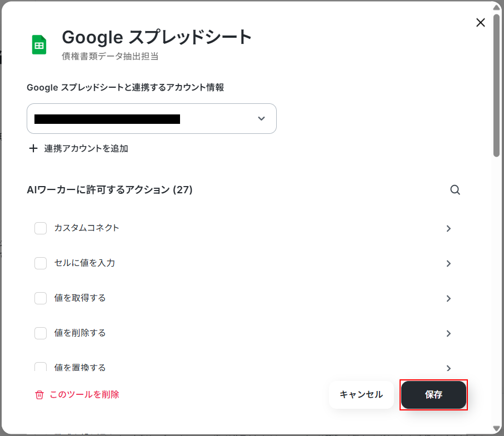The height and width of the screenshot is (436, 504).
Task: Expand the 値を取得する chevron
Action: pos(449,298)
